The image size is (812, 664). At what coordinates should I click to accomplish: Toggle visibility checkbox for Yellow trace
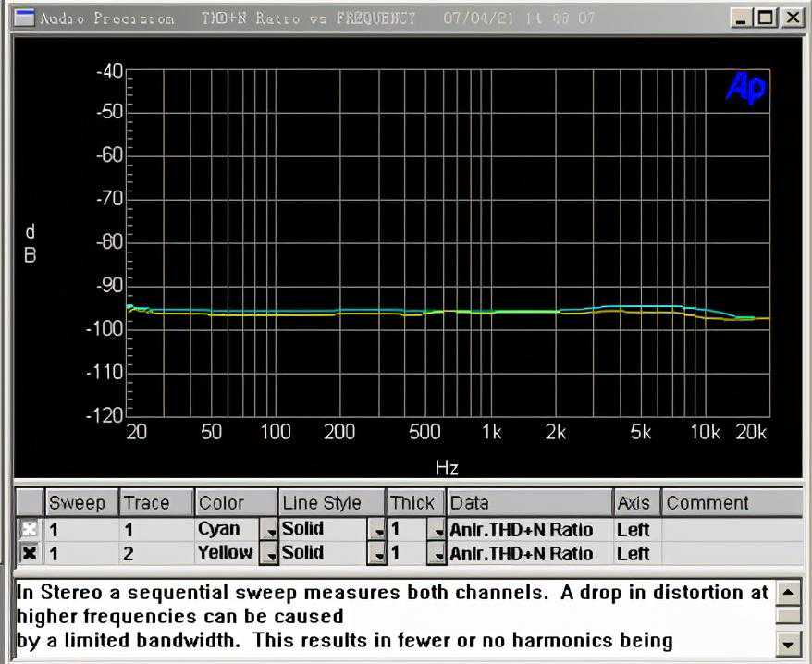30,553
